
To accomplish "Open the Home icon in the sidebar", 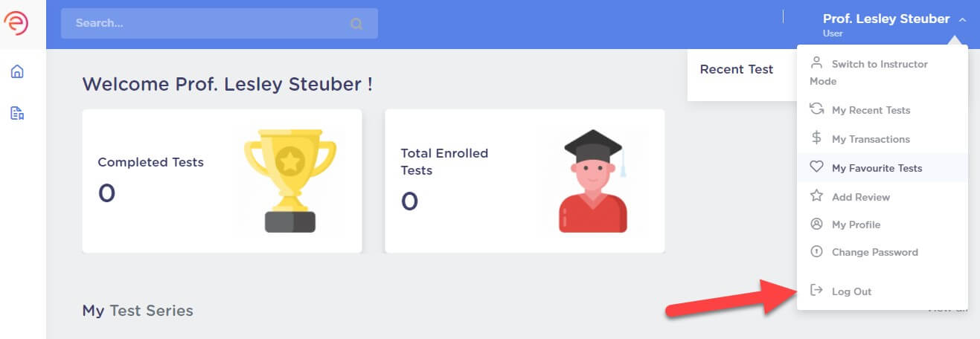I will tap(17, 71).
